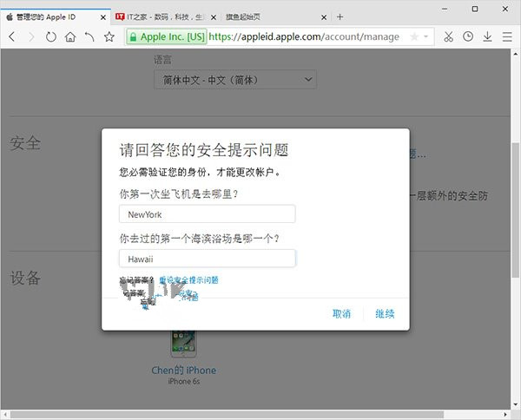Close the third browser tab

point(324,17)
